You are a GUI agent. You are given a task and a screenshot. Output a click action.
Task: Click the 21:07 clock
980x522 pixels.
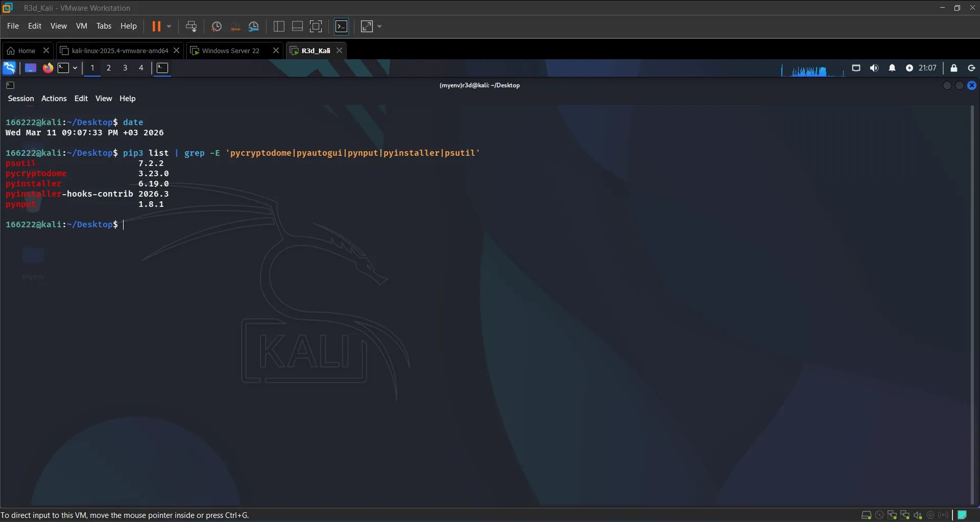[927, 68]
